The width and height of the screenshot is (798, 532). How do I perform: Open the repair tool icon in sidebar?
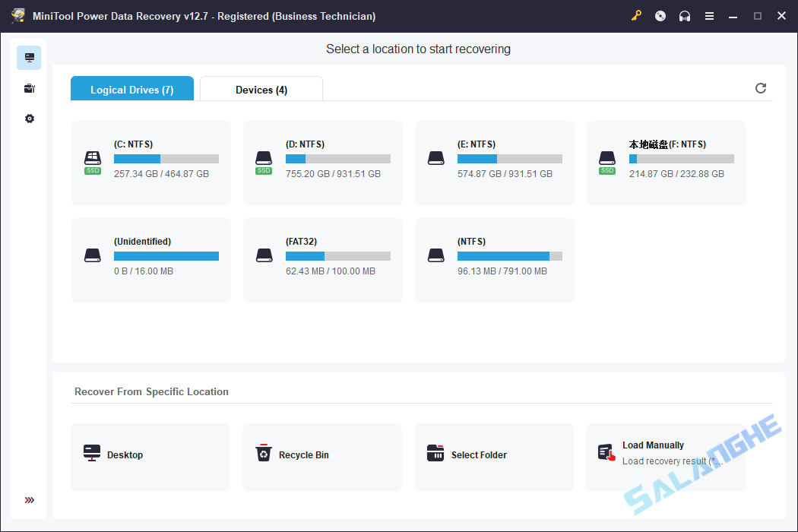coord(29,87)
